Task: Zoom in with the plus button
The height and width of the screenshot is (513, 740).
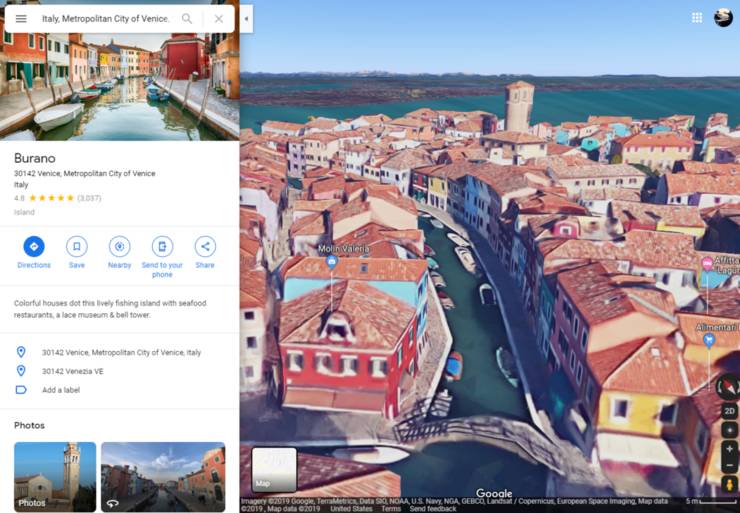Action: [729, 449]
